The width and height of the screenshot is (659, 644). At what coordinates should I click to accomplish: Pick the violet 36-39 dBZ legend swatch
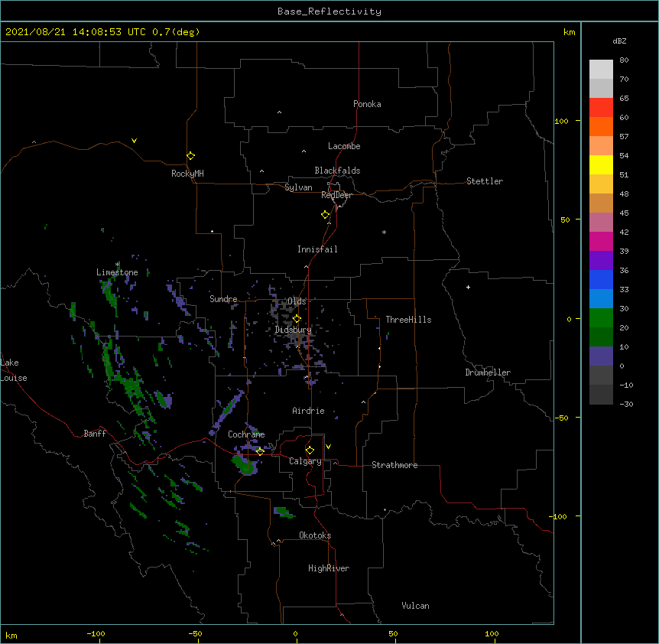click(601, 261)
